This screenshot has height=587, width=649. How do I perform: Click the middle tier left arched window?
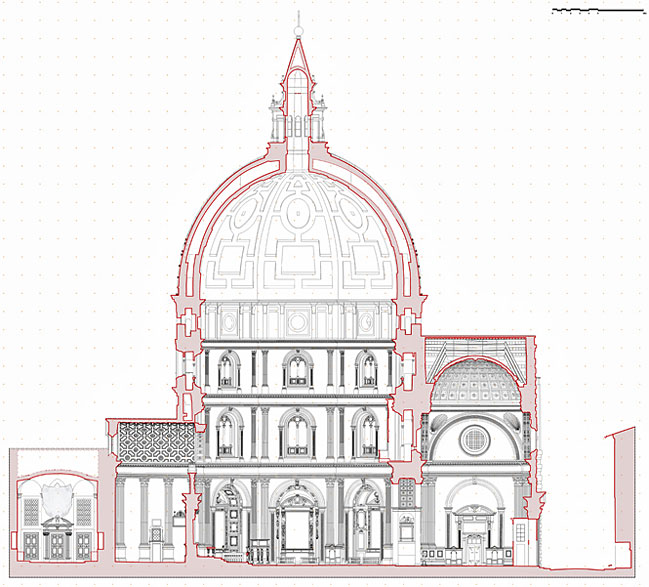pos(229,435)
